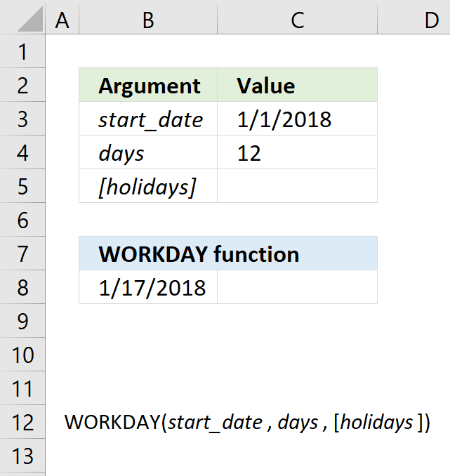Select cell containing 1/1/2018
The image size is (450, 476).
tap(297, 119)
